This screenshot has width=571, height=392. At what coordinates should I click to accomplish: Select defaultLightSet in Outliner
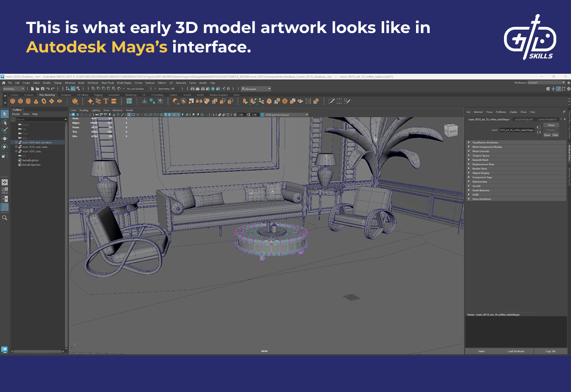point(30,160)
